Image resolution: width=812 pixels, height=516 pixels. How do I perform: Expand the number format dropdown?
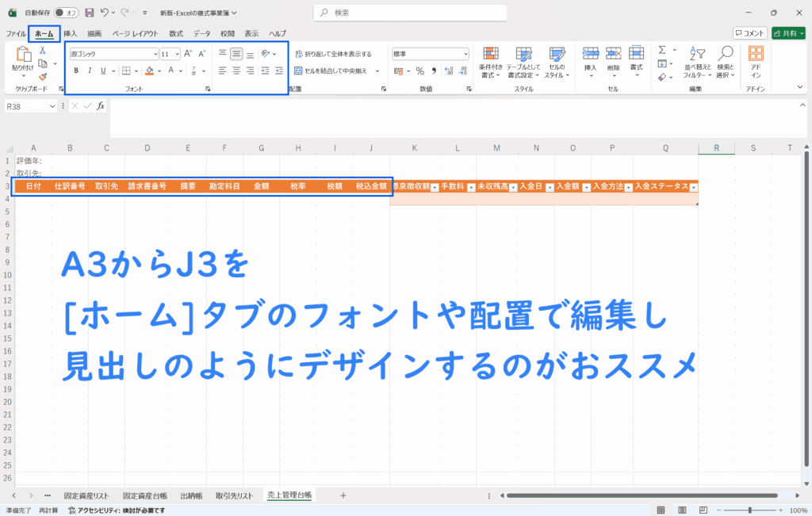[x=465, y=54]
